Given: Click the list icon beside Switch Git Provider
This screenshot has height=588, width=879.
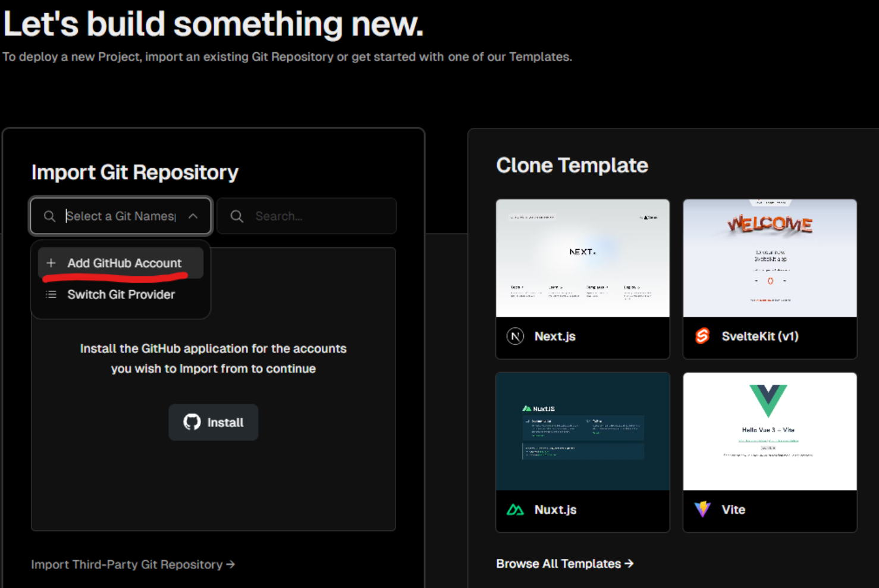Looking at the screenshot, I should pyautogui.click(x=51, y=294).
